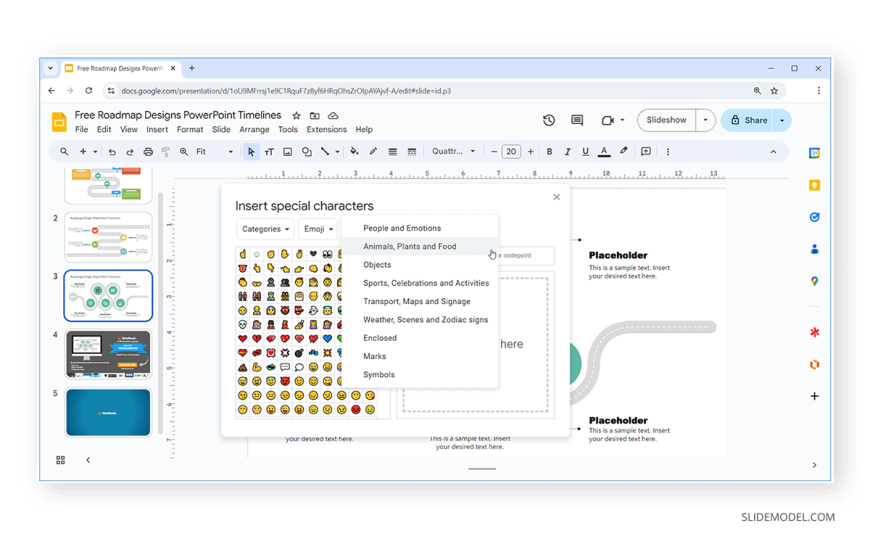Toggle Underline formatting
The height and width of the screenshot is (539, 870).
[585, 152]
